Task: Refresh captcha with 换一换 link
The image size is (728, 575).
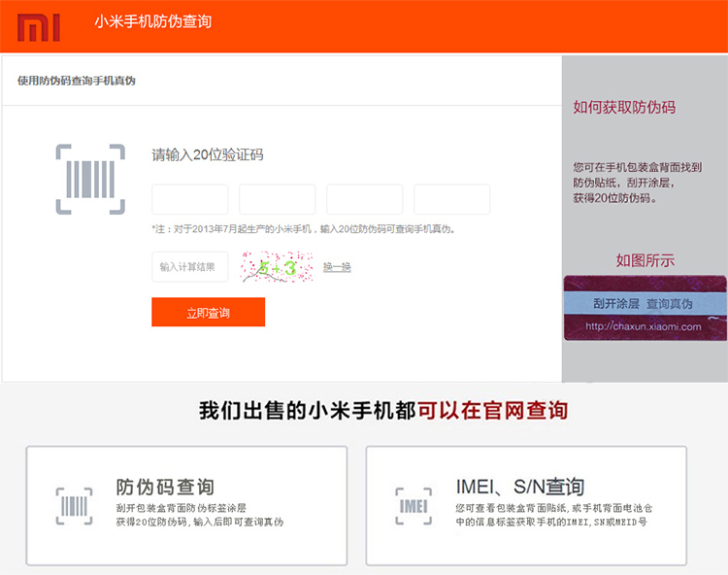Action: [x=337, y=267]
